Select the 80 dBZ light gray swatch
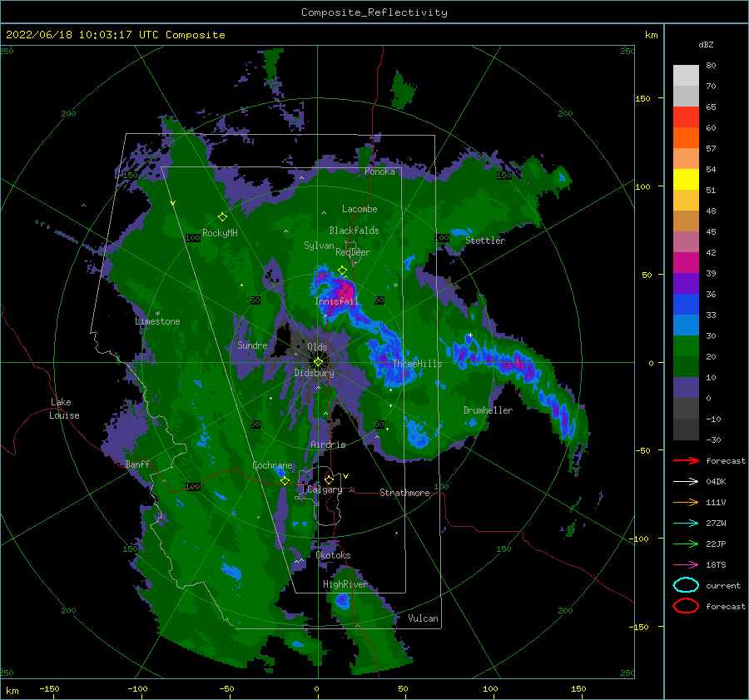This screenshot has height=700, width=749. (x=686, y=76)
